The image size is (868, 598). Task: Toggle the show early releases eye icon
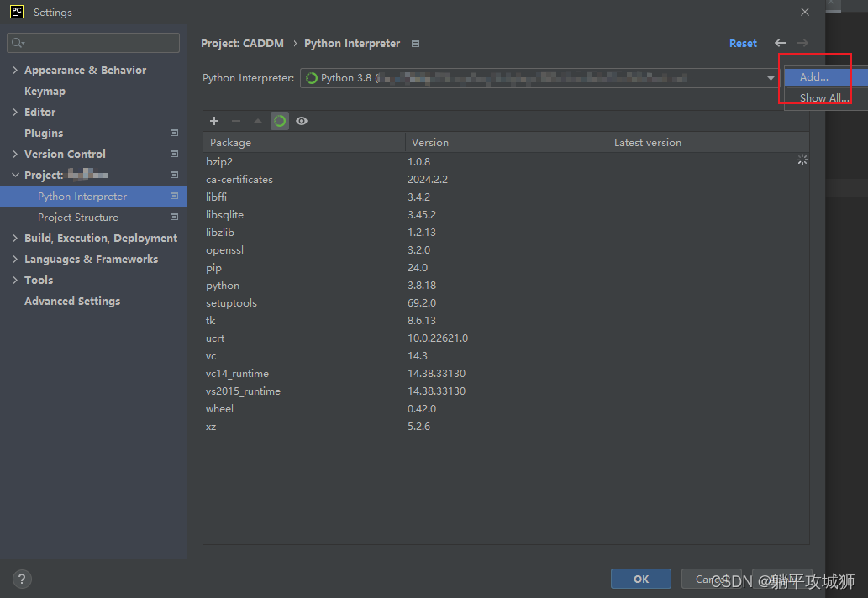[302, 121]
